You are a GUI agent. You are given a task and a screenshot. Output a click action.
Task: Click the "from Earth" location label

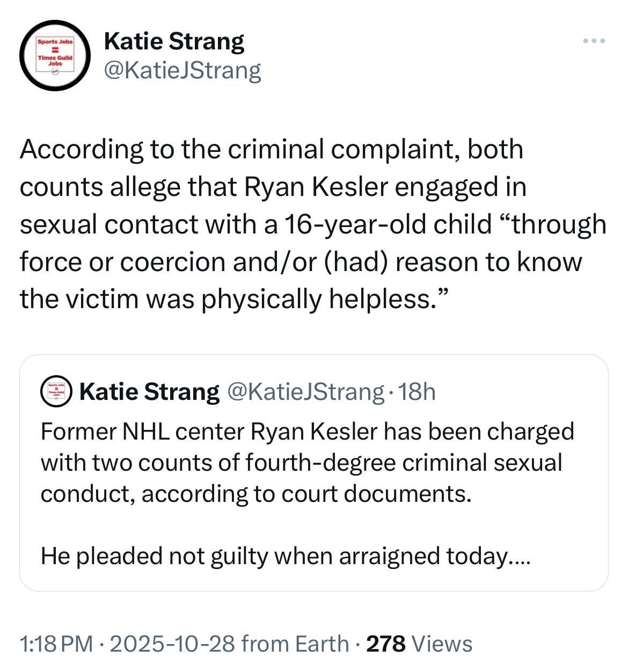coord(295,643)
